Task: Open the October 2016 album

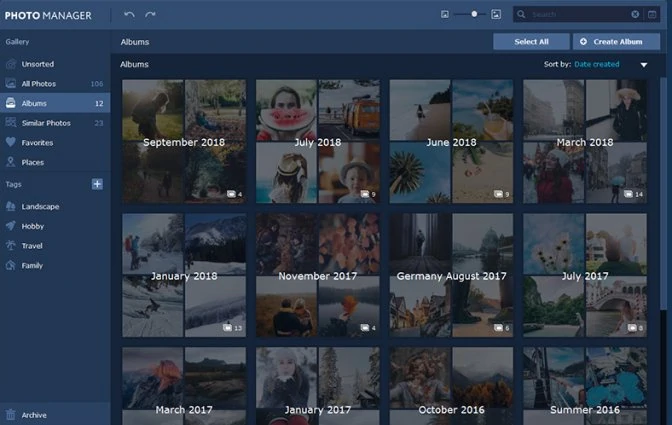Action: point(451,386)
